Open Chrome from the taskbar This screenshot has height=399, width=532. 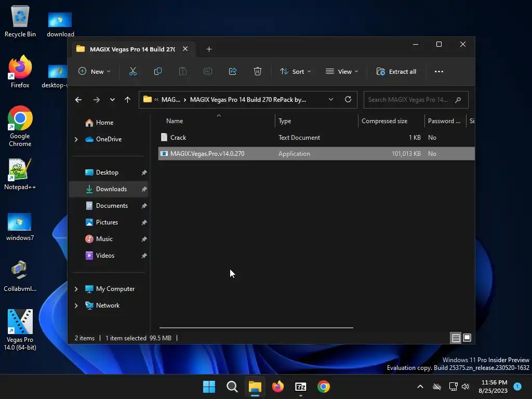(x=324, y=387)
